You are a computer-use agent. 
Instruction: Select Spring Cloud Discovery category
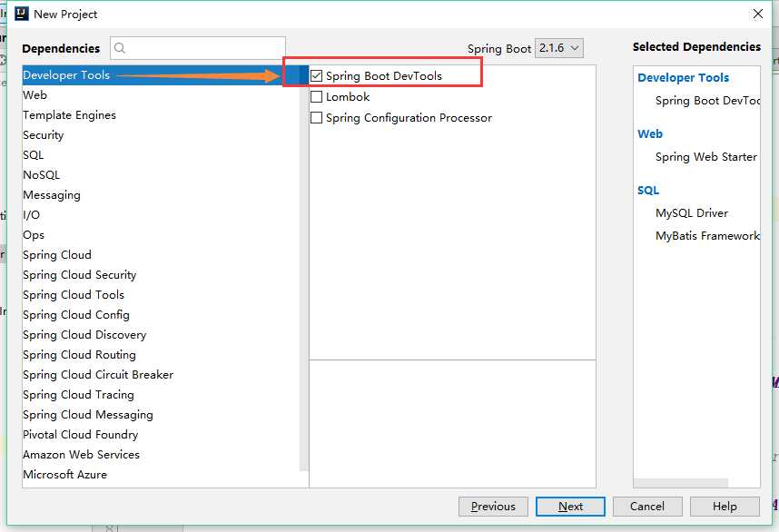point(161,334)
